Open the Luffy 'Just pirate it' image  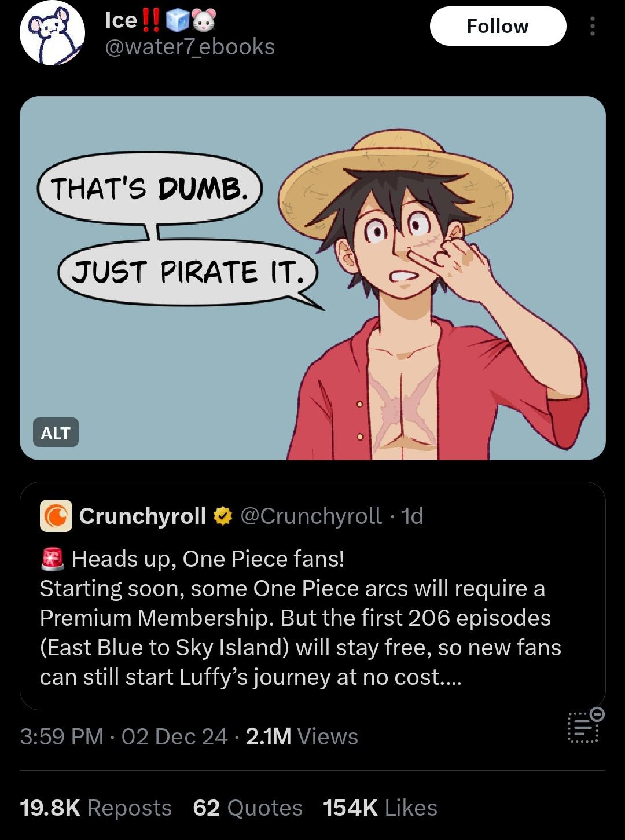tap(312, 278)
